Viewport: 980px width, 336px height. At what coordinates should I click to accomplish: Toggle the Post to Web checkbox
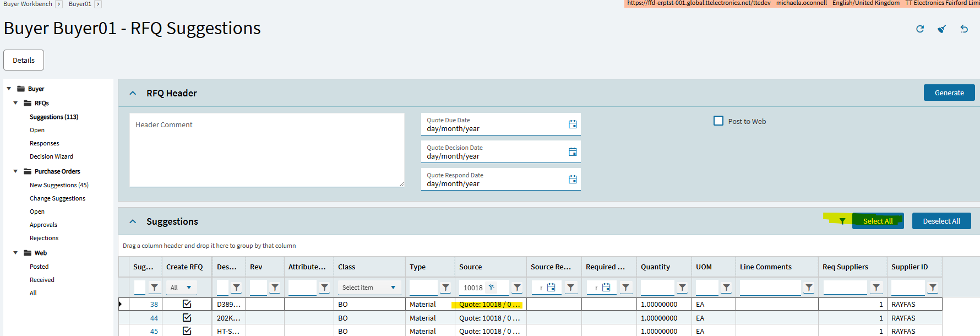point(718,121)
